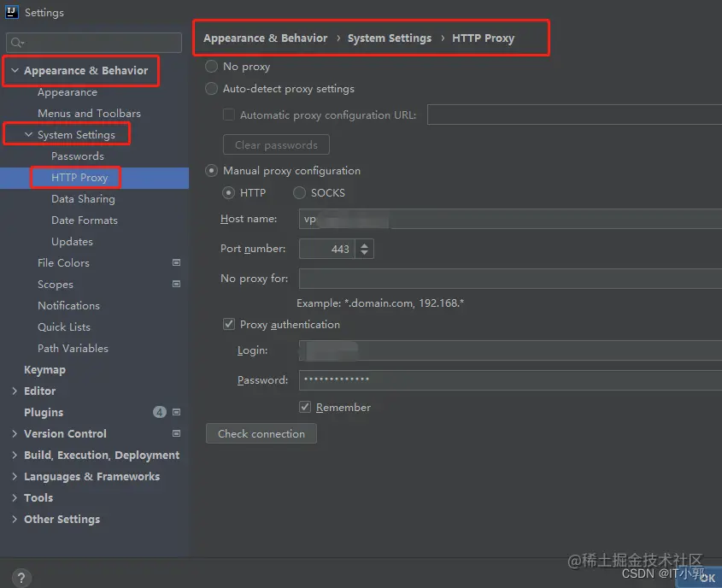This screenshot has height=588, width=722.
Task: Click the Scopes project-level icon
Action: (176, 284)
